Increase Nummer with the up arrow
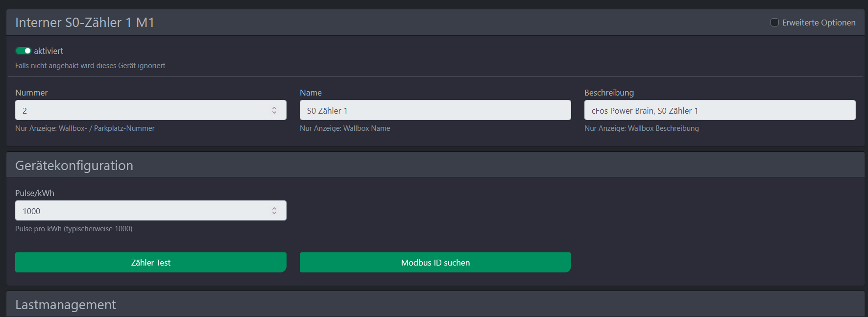 pos(274,108)
